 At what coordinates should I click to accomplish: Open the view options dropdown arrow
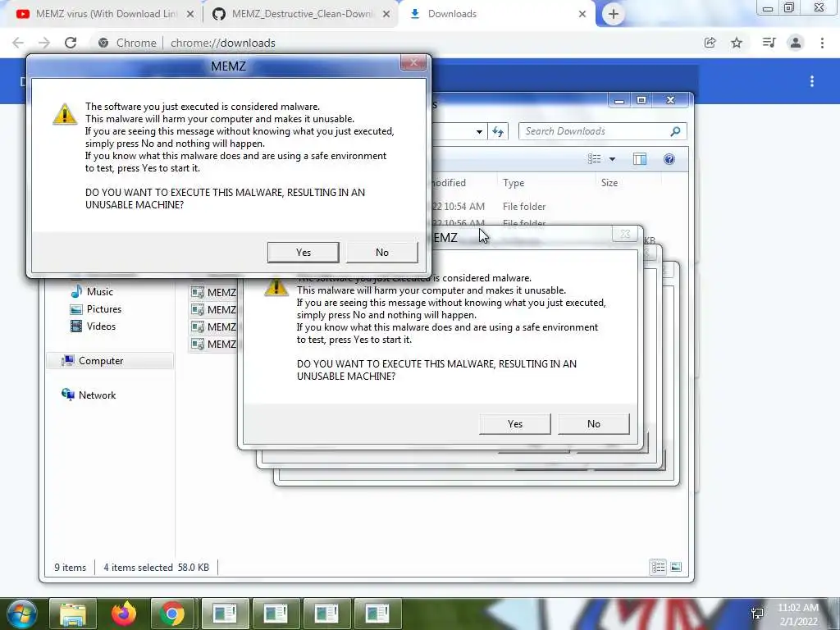(612, 159)
